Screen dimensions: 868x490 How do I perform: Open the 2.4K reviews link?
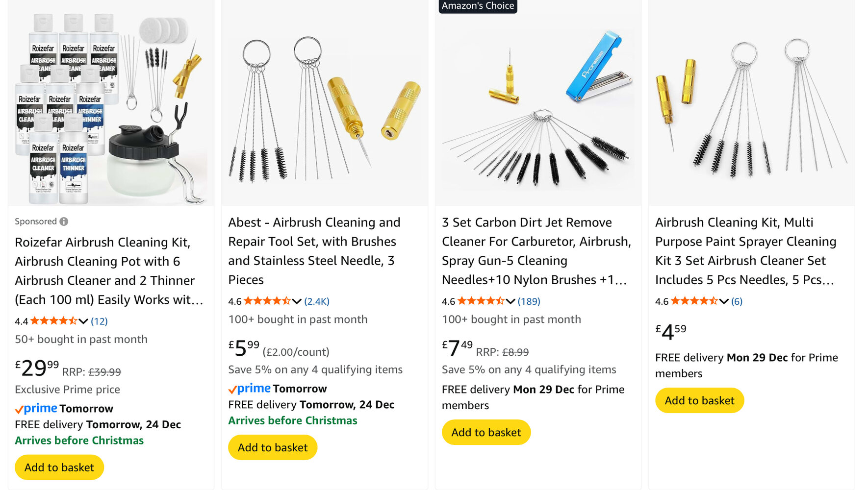tap(317, 301)
